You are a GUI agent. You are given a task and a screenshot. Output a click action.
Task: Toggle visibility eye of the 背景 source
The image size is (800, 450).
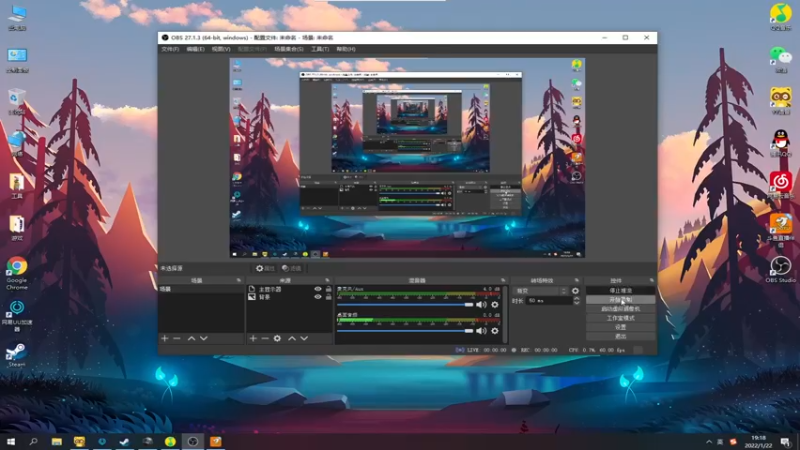click(x=318, y=297)
